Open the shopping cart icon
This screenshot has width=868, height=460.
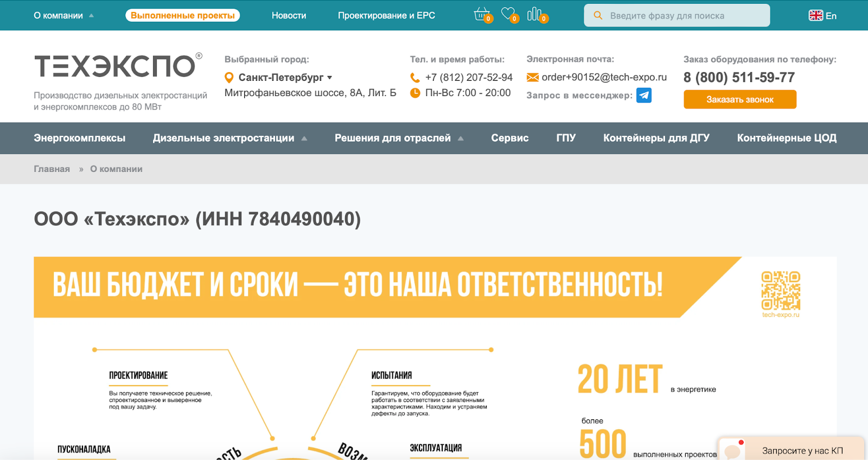point(481,15)
